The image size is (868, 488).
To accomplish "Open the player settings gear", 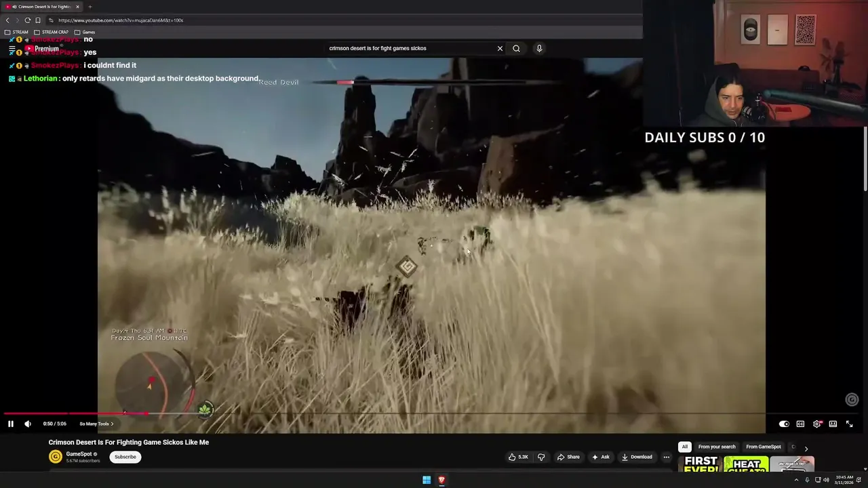I will coord(817,424).
